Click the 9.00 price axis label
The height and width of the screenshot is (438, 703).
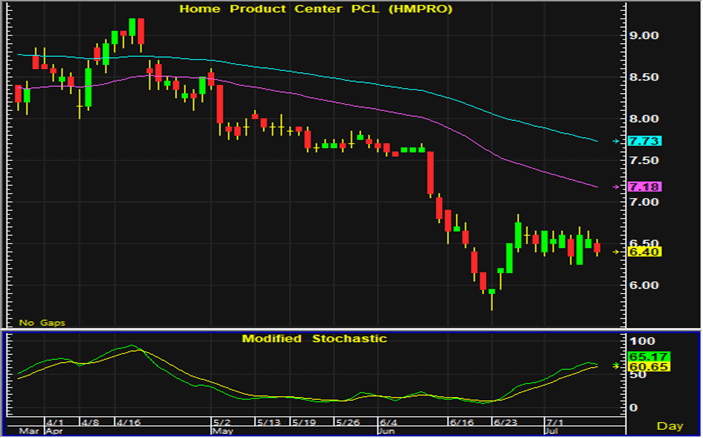point(643,36)
